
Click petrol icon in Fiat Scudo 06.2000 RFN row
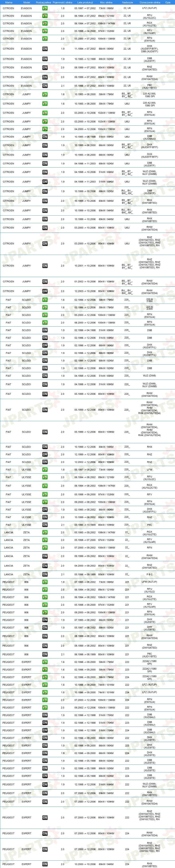click(x=45, y=323)
